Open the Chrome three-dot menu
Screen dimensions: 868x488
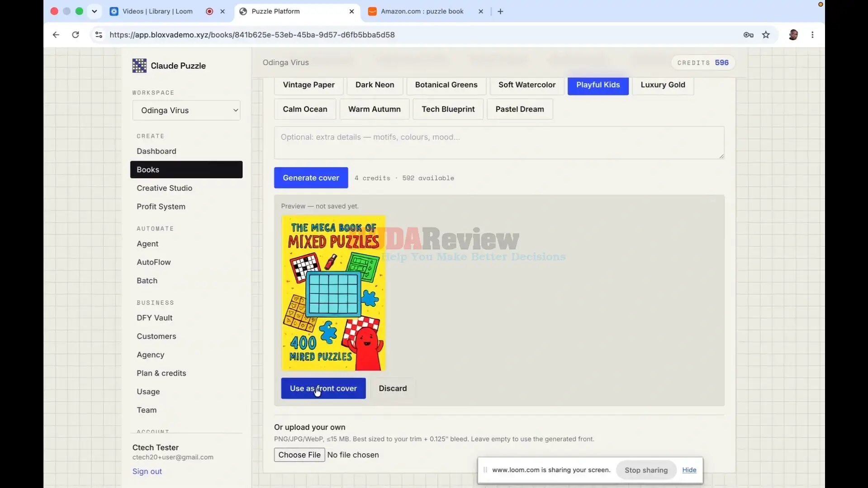click(812, 35)
